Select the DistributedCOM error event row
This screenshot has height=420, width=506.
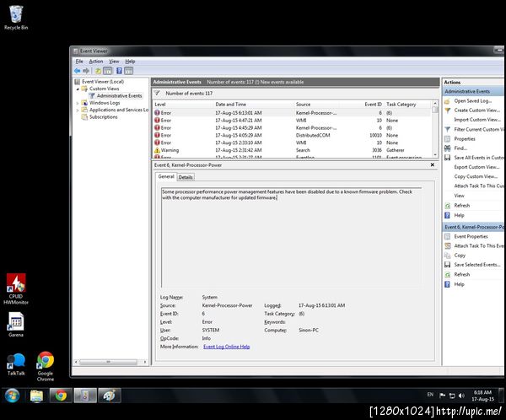[292, 135]
